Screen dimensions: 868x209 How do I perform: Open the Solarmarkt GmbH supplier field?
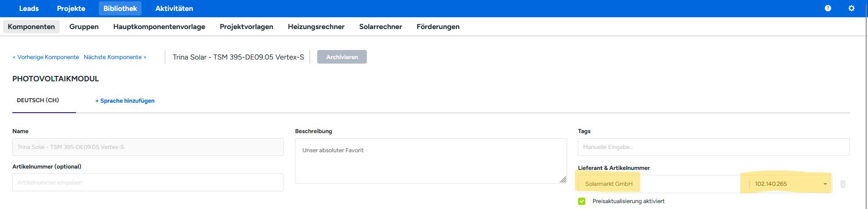coord(609,184)
